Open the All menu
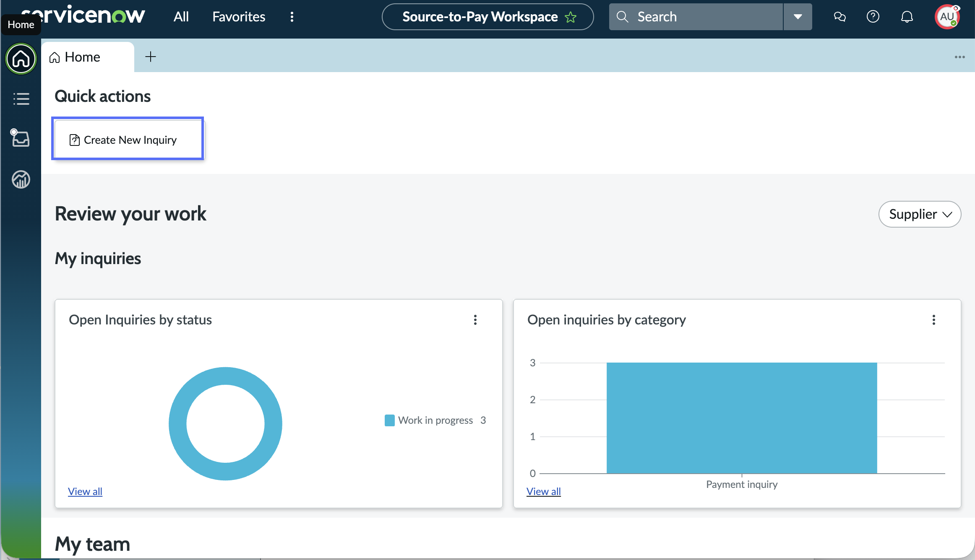 181,17
